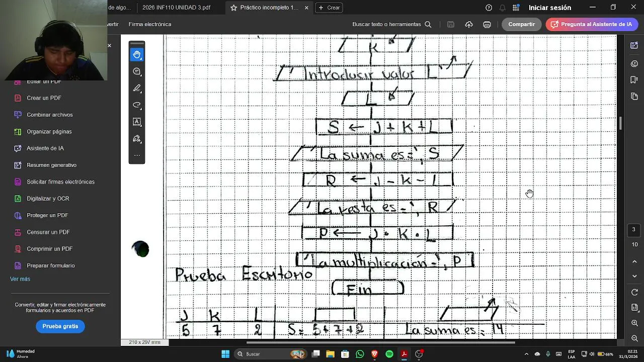Click the Prueba gratis button

(60, 326)
